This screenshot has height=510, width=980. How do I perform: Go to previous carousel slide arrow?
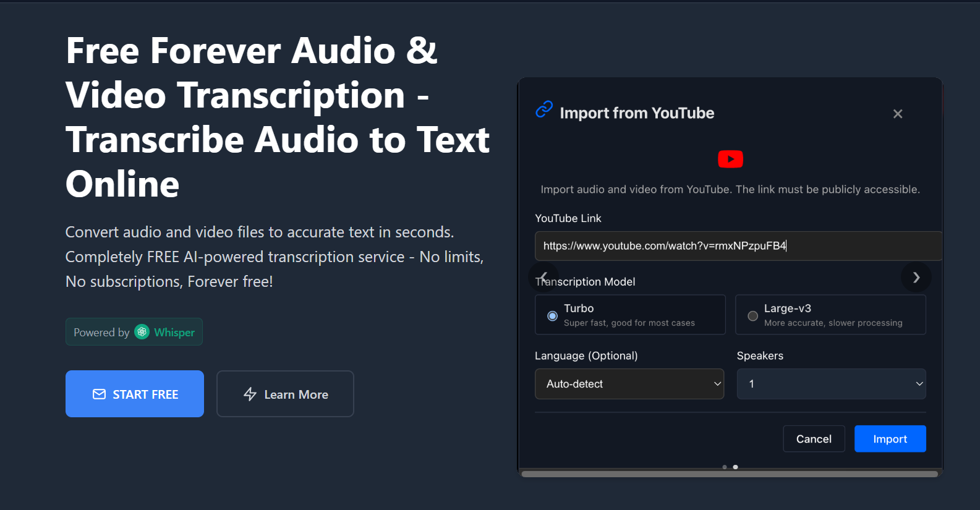(x=543, y=276)
